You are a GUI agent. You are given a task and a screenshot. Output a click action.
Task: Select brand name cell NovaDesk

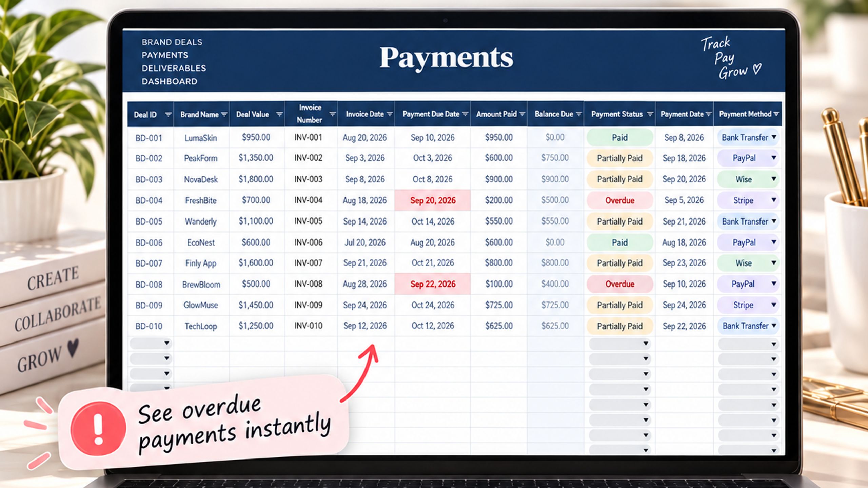tap(201, 179)
